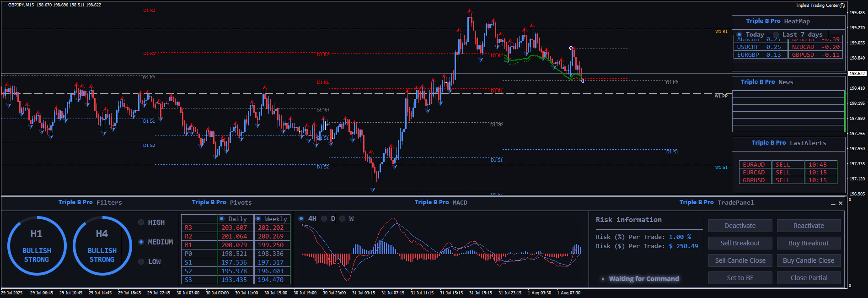Open the EURAUD alert in LastAlerts
This screenshot has width=868, height=298.
[x=754, y=165]
